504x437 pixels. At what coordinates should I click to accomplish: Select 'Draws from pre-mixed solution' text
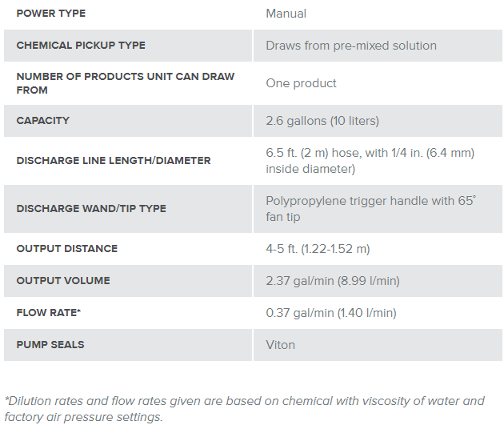pos(351,46)
